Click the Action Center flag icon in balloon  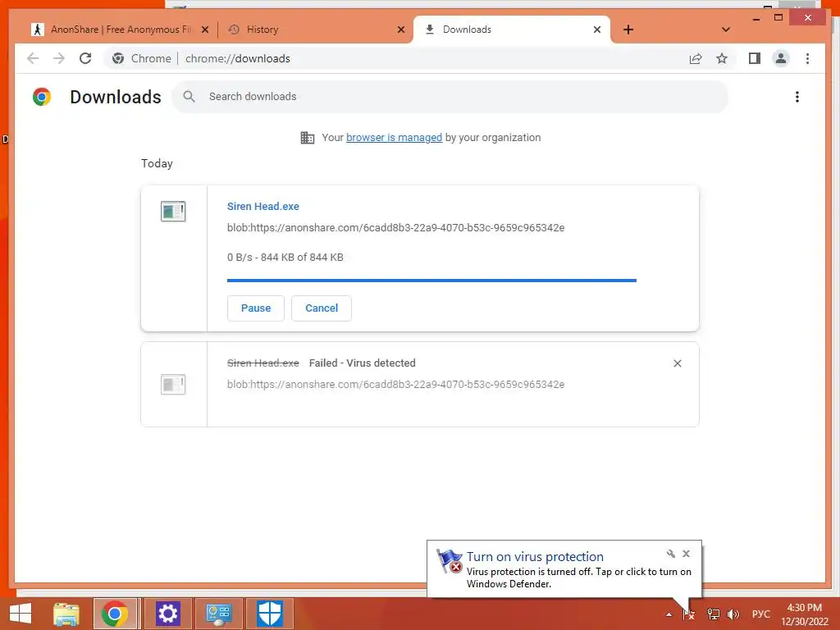(449, 561)
